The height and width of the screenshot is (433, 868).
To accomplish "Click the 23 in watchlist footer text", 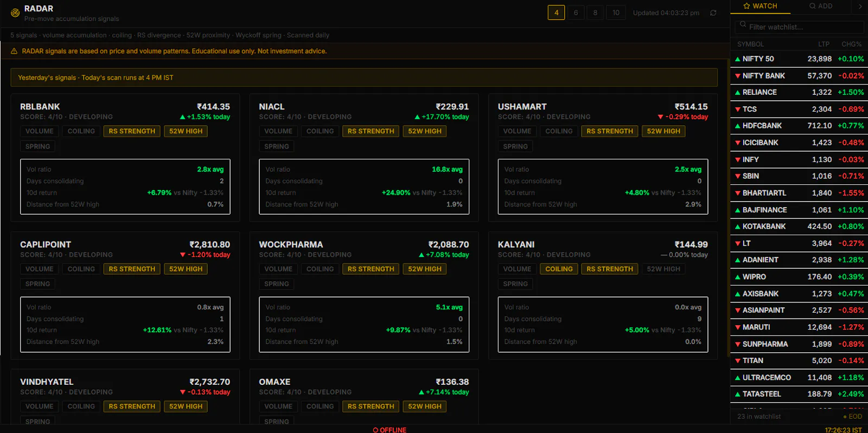I will coord(759,417).
